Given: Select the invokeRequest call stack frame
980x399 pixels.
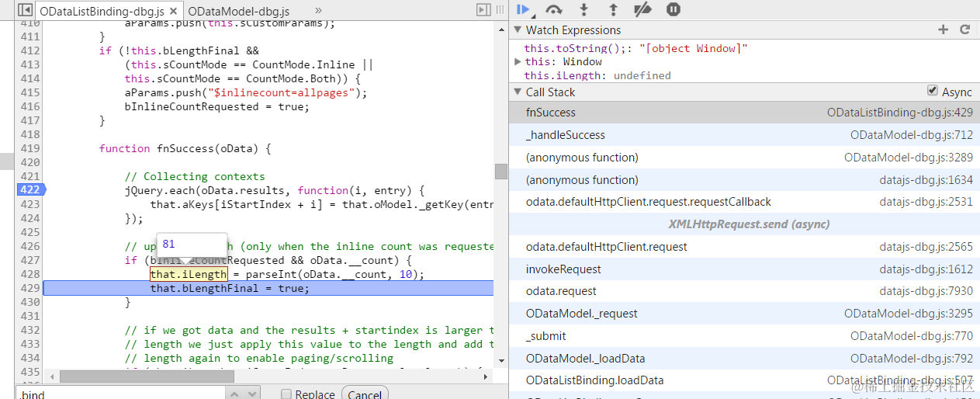Looking at the screenshot, I should tap(744, 269).
